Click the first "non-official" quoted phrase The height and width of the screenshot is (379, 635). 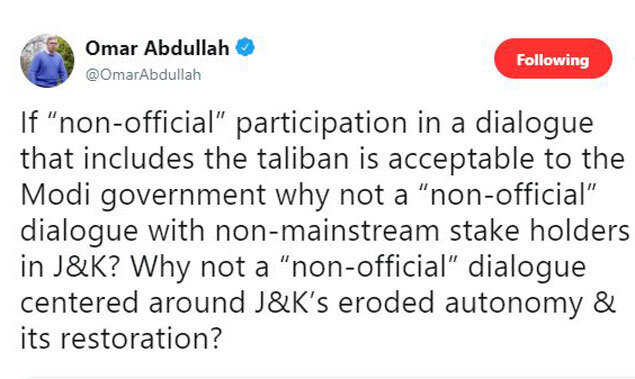click(138, 123)
